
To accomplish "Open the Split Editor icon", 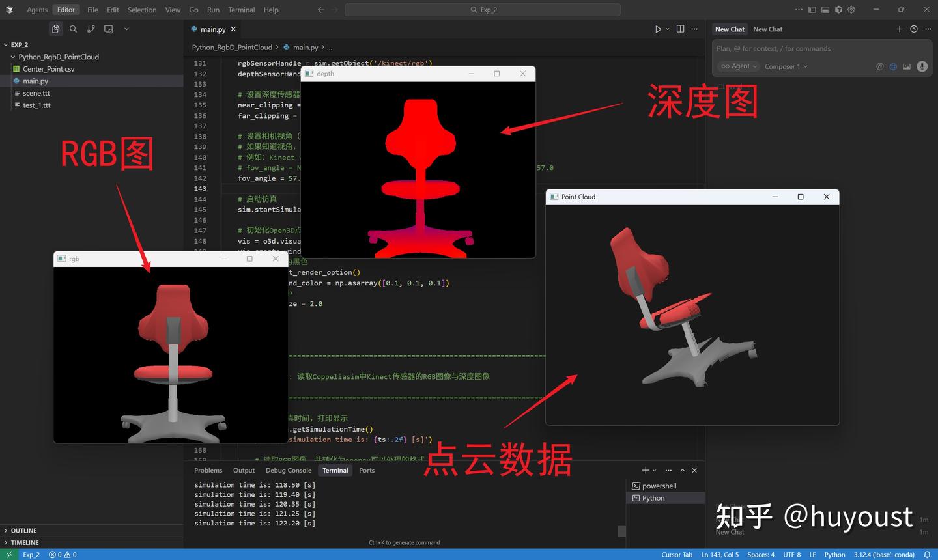I will pyautogui.click(x=679, y=29).
